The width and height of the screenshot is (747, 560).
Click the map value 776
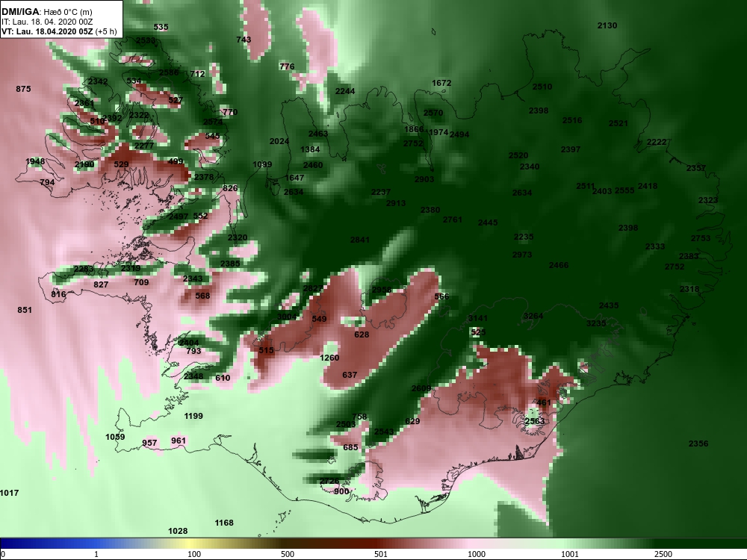coord(287,66)
